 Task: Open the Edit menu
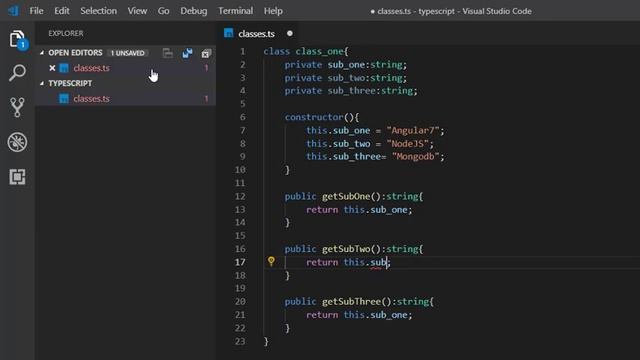point(62,11)
